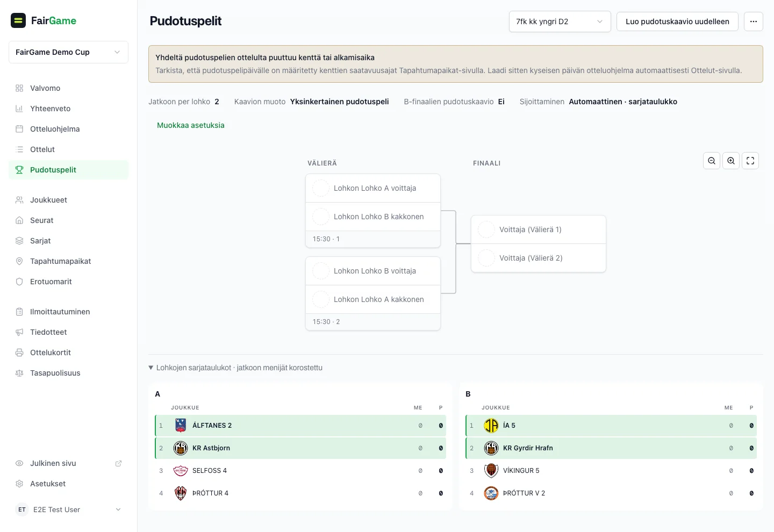
Task: Click the KR Gyrdir Hrafn team name
Action: click(528, 448)
